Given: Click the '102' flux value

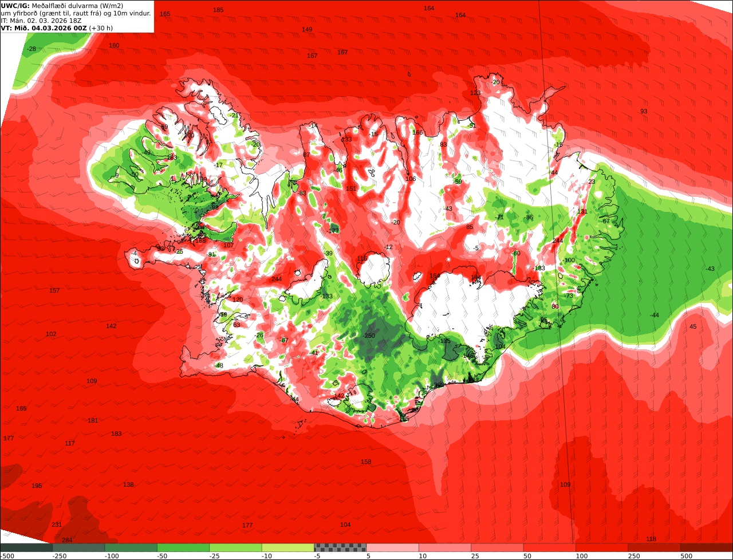Looking at the screenshot, I should (51, 334).
